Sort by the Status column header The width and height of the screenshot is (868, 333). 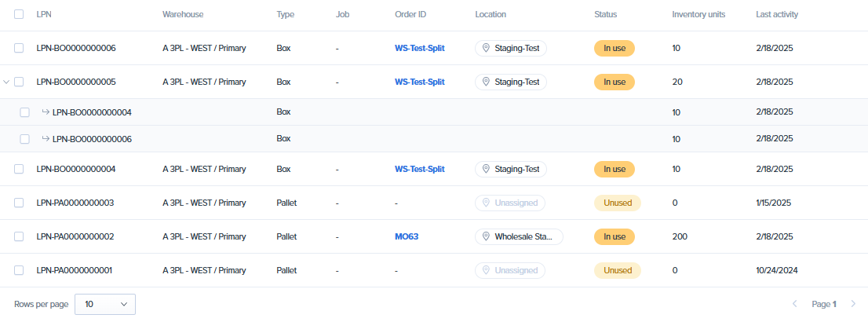pyautogui.click(x=605, y=14)
